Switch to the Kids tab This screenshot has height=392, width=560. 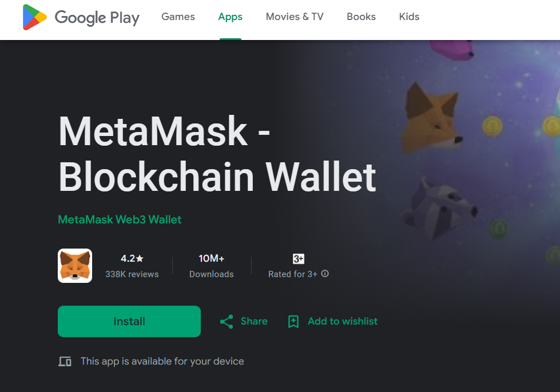409,17
